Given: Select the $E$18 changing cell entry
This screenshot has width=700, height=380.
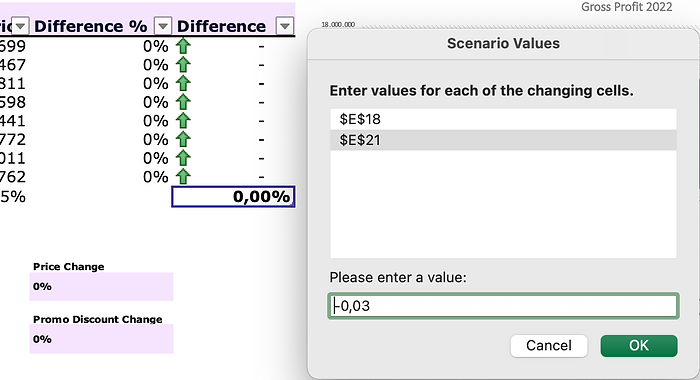Looking at the screenshot, I should pyautogui.click(x=503, y=119).
